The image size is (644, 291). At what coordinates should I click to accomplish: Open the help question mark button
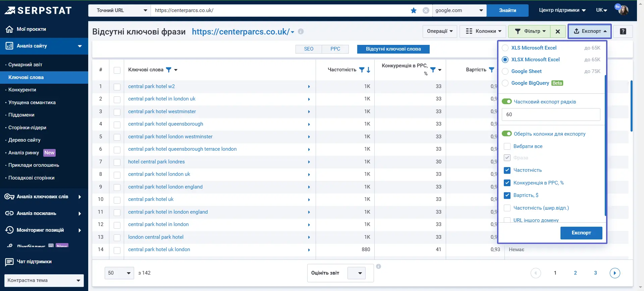pyautogui.click(x=623, y=31)
